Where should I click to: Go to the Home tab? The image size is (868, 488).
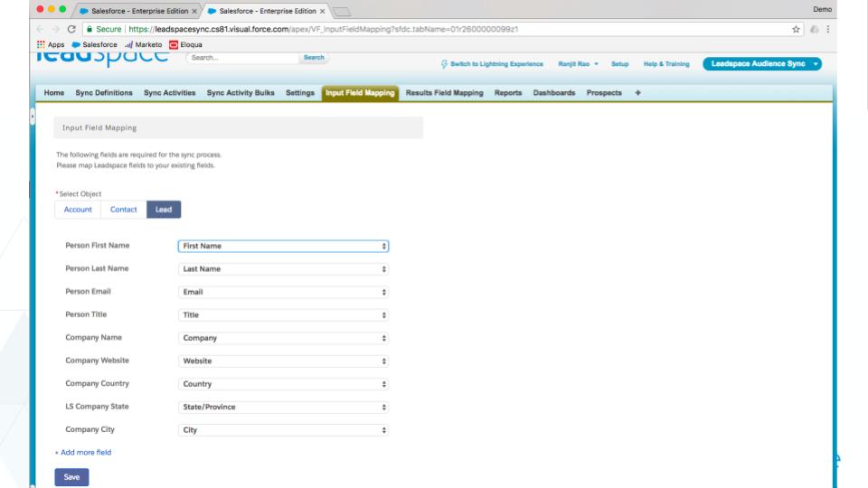[54, 93]
